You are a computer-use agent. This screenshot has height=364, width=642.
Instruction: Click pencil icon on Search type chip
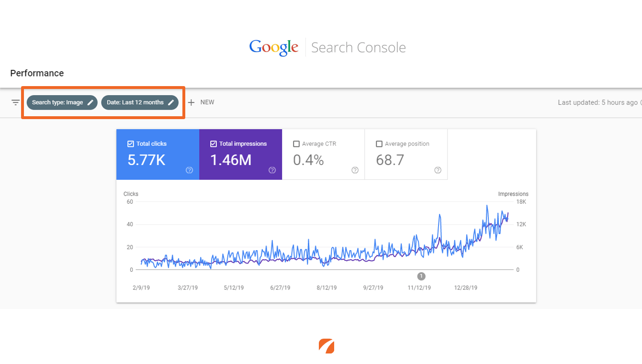[90, 102]
